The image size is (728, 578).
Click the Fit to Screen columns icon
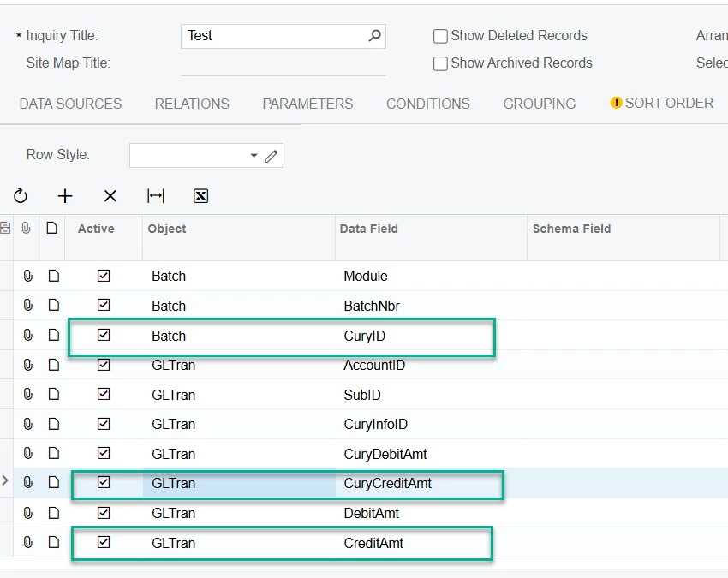coord(155,196)
